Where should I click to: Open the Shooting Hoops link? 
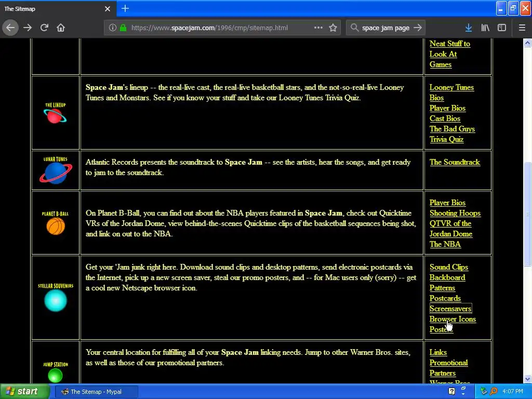click(455, 213)
